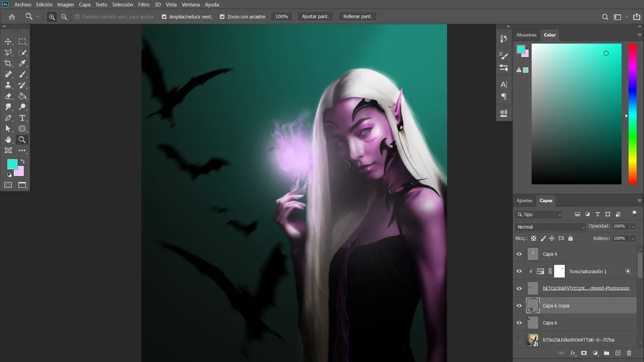Image resolution: width=644 pixels, height=362 pixels.
Task: Open the Opacidad percentage dropdown arrow
Action: [633, 227]
